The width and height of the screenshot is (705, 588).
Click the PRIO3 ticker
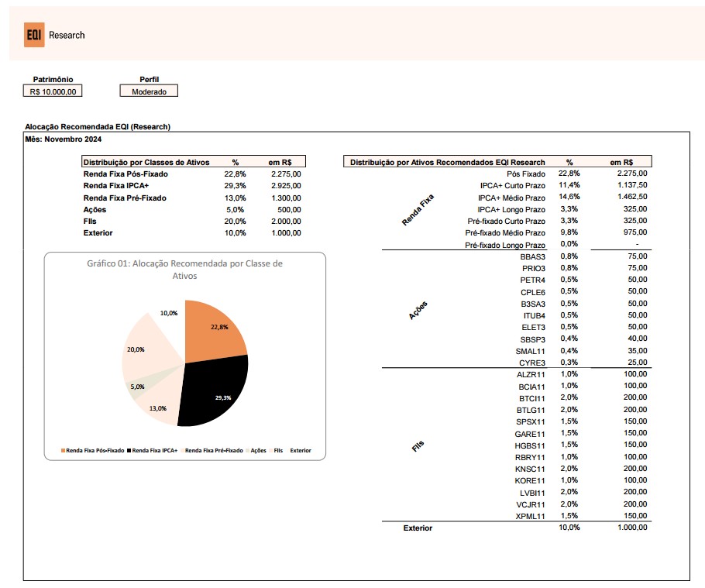pos(534,268)
